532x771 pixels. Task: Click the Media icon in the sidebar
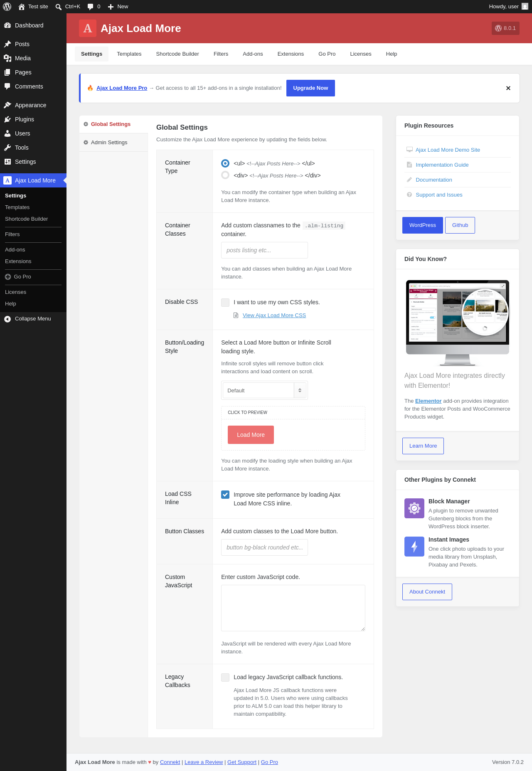(7, 58)
